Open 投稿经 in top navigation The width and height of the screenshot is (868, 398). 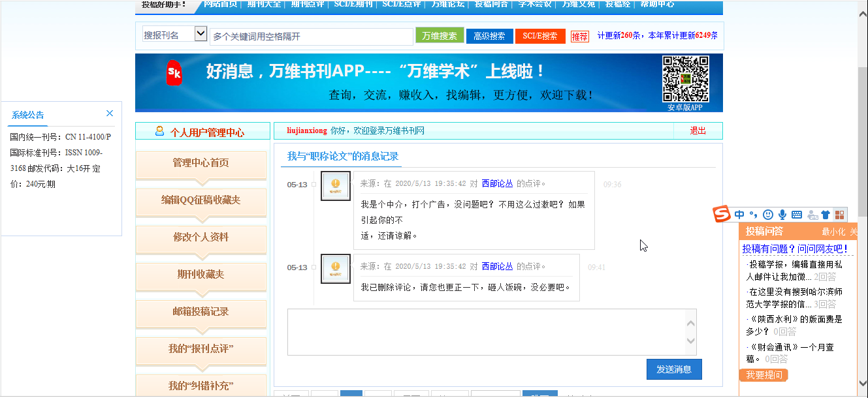pyautogui.click(x=617, y=4)
